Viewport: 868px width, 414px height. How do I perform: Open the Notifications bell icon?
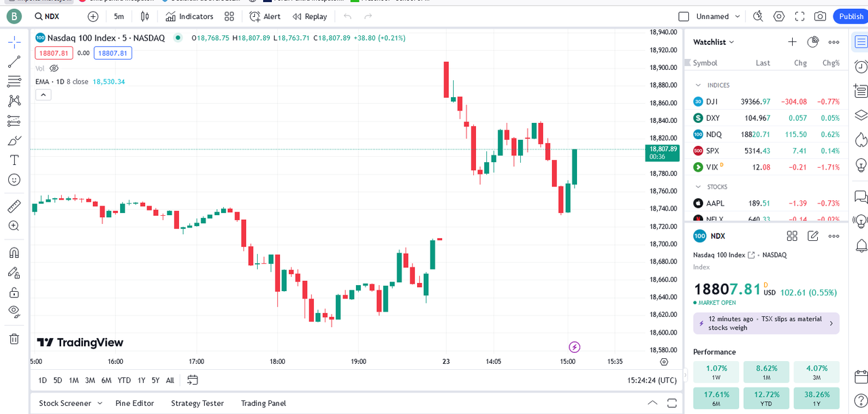pos(861,245)
